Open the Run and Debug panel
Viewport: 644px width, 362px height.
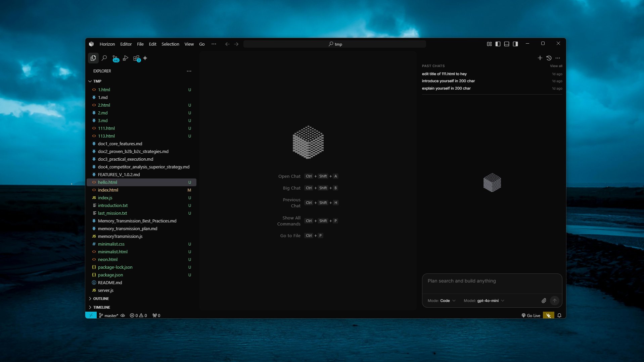tap(125, 58)
